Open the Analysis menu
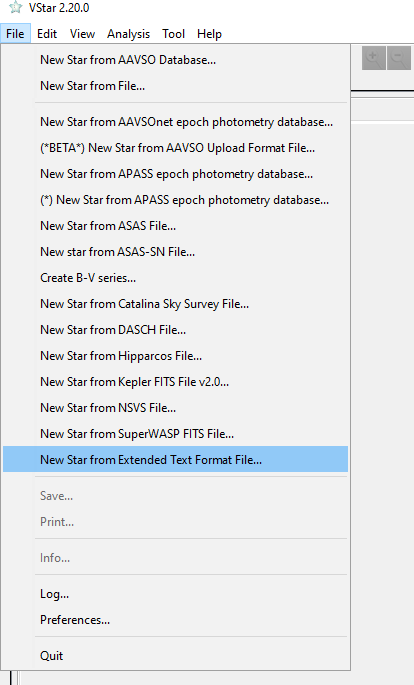This screenshot has width=414, height=685. coord(128,34)
